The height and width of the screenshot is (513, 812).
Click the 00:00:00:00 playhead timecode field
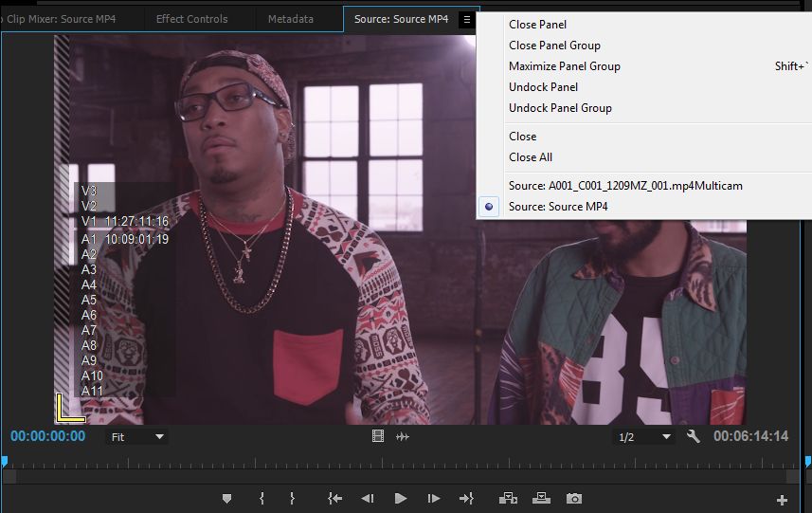click(47, 436)
